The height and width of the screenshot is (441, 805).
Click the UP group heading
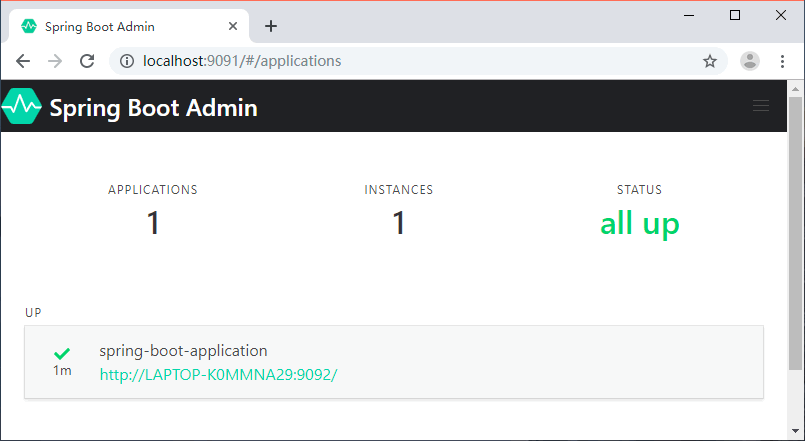[33, 313]
